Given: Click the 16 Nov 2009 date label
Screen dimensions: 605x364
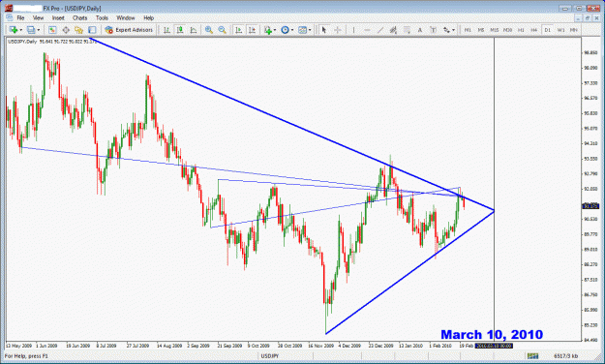Looking at the screenshot, I should [321, 346].
